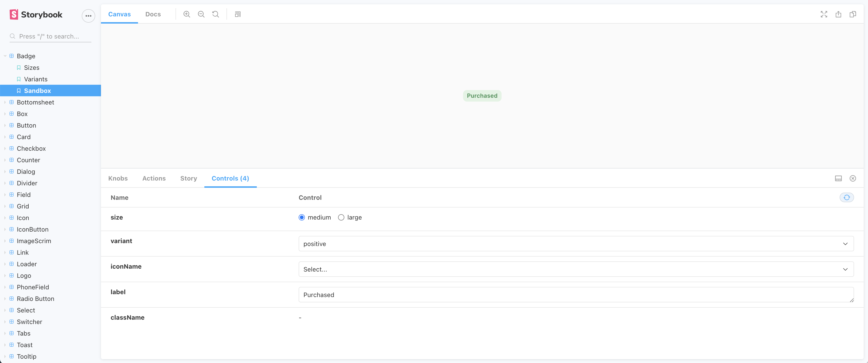Change the preview size with the viewport icon
The width and height of the screenshot is (868, 363).
coord(237,14)
